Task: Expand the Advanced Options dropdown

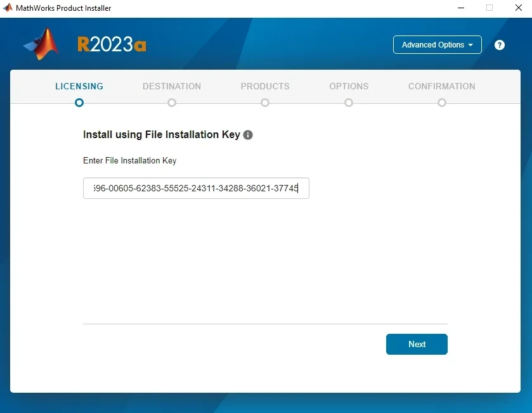Action: (437, 45)
